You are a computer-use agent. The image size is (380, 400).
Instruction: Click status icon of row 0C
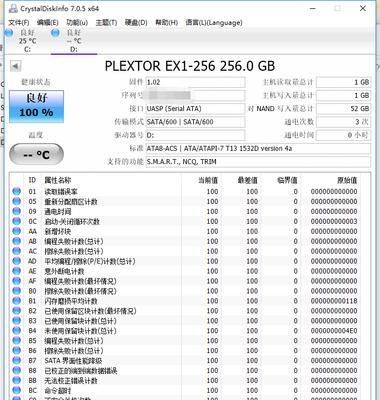[x=16, y=221]
